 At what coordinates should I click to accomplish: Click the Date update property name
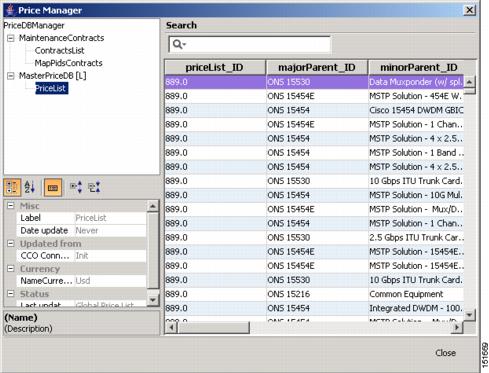tap(44, 231)
